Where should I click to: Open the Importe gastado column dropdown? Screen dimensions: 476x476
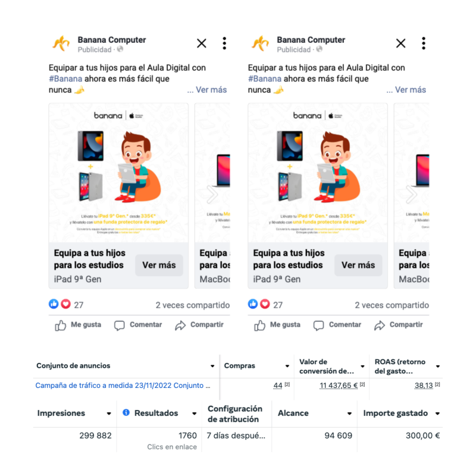pyautogui.click(x=437, y=414)
